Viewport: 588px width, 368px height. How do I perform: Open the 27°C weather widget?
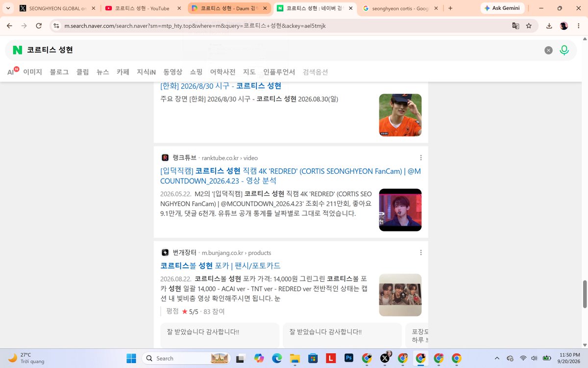pyautogui.click(x=27, y=358)
